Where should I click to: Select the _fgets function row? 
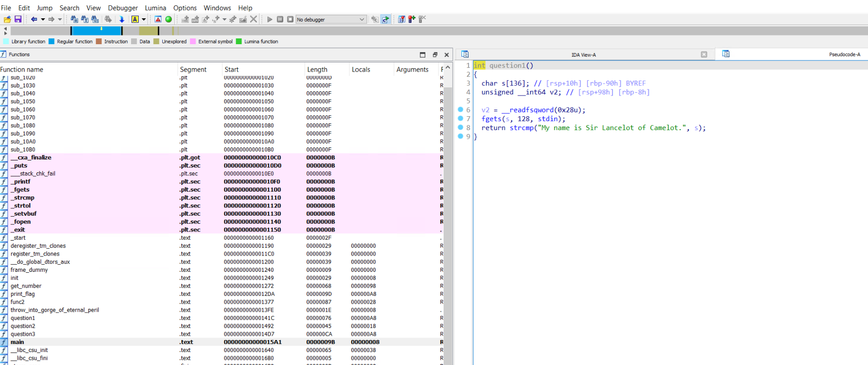coord(221,190)
